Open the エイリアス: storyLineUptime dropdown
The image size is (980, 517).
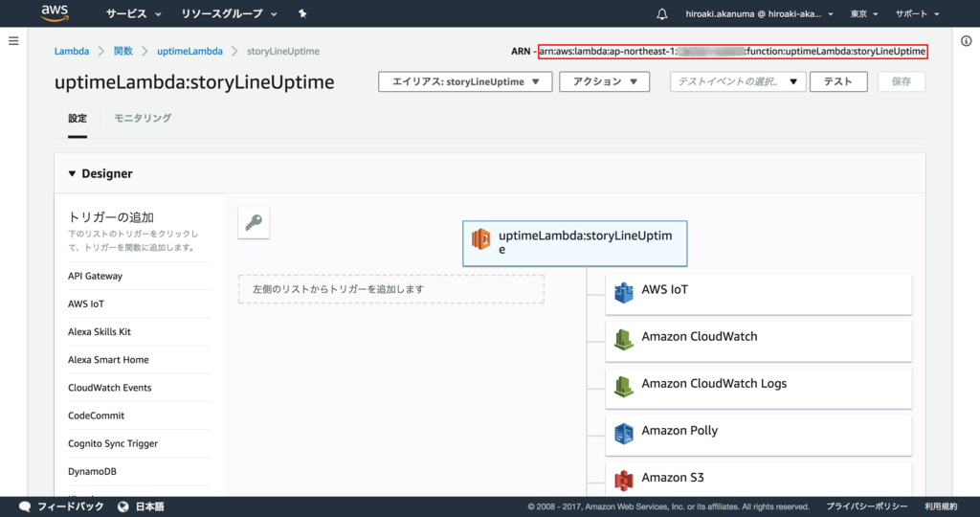coord(465,82)
